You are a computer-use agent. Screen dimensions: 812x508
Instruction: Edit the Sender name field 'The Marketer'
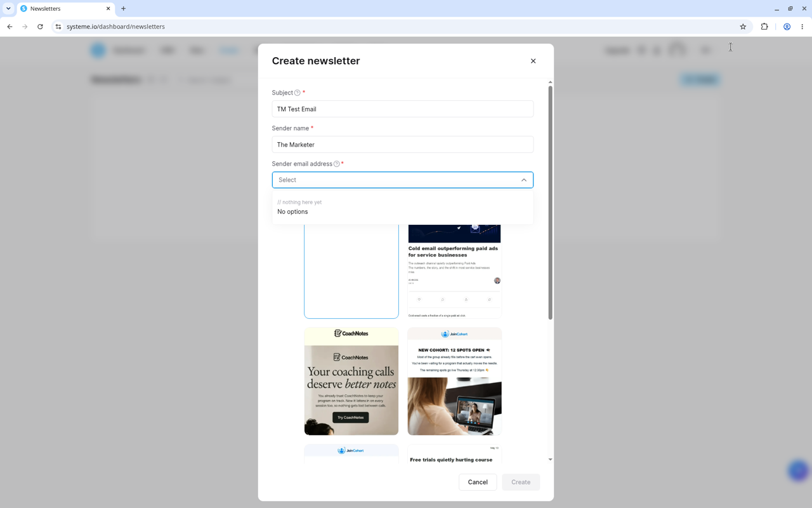pos(402,145)
